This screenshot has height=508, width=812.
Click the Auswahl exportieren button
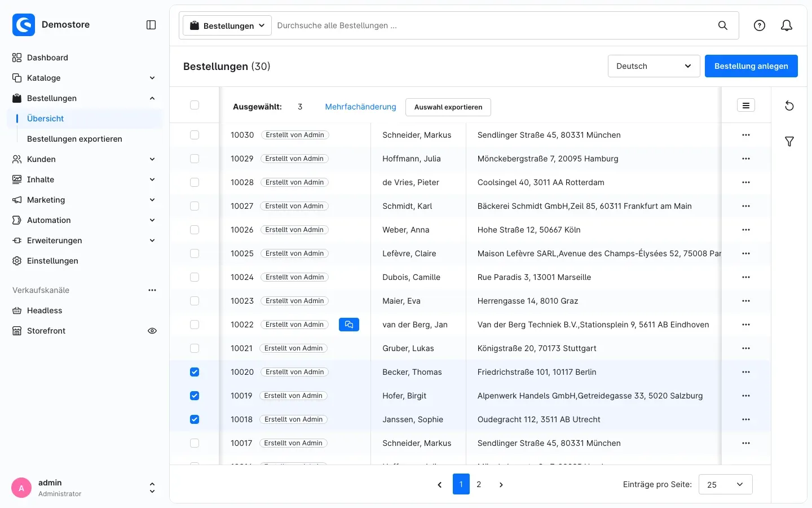[448, 107]
